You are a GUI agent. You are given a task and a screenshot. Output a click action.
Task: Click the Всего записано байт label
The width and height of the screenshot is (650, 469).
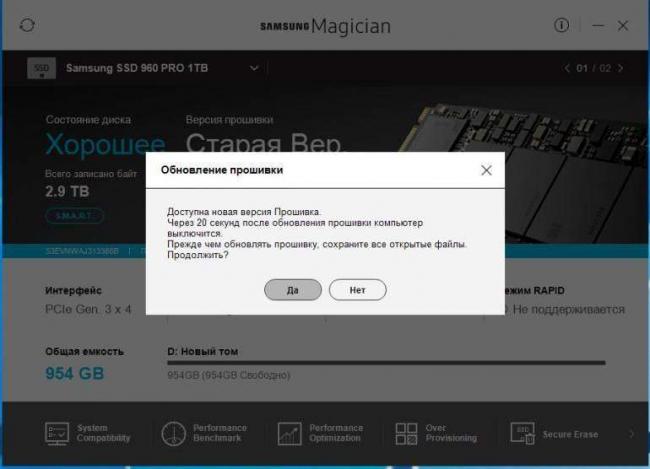91,174
